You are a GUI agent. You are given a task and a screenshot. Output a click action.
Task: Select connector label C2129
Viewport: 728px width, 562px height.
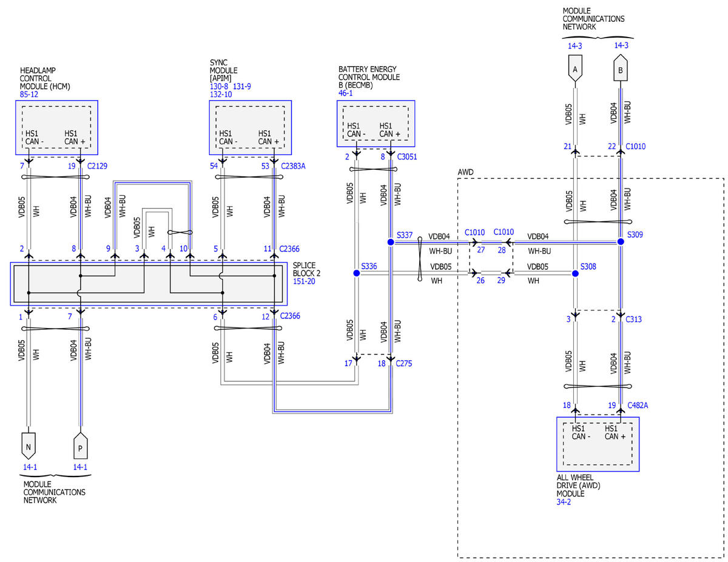coord(97,166)
